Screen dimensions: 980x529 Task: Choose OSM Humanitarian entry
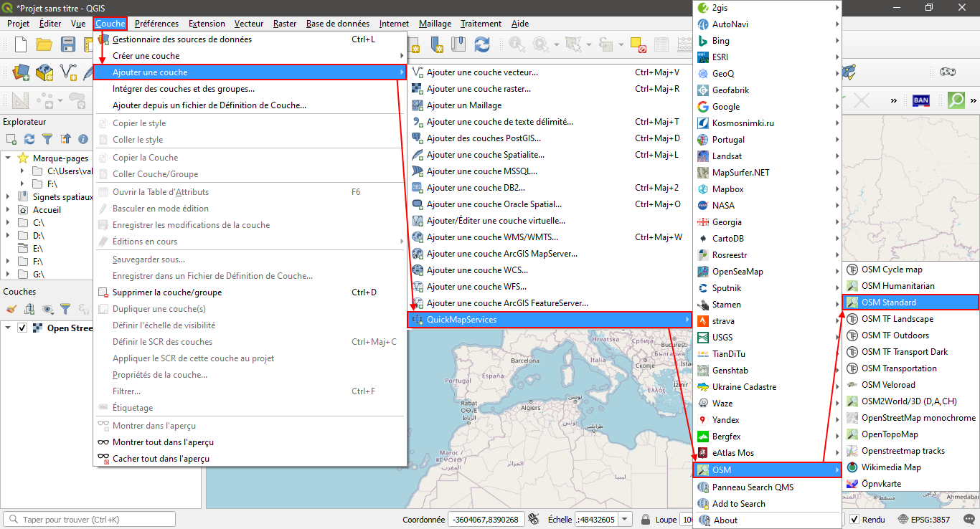[910, 286]
